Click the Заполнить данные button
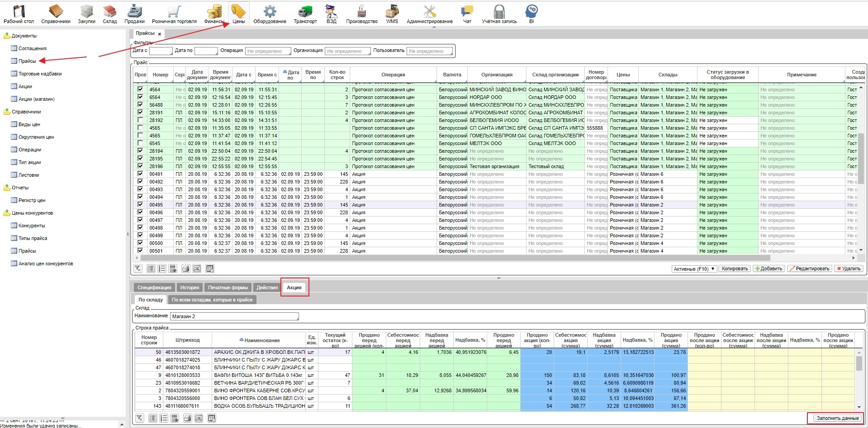This screenshot has width=868, height=428. (x=837, y=418)
